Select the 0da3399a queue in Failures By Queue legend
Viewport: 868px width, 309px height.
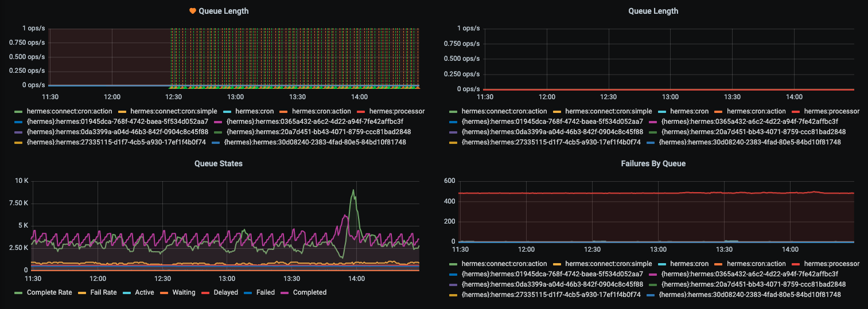[553, 284]
